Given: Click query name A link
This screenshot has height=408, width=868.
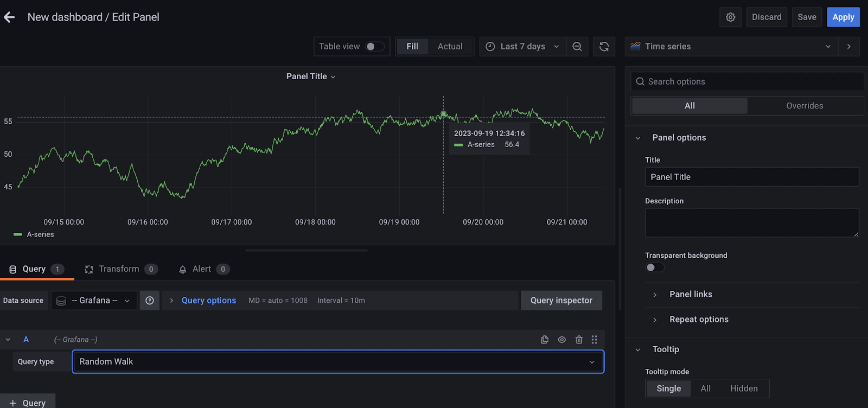Looking at the screenshot, I should click(26, 340).
